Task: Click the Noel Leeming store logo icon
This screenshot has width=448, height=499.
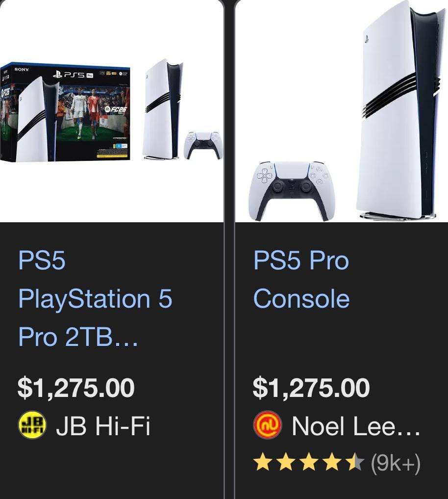Action: [268, 425]
